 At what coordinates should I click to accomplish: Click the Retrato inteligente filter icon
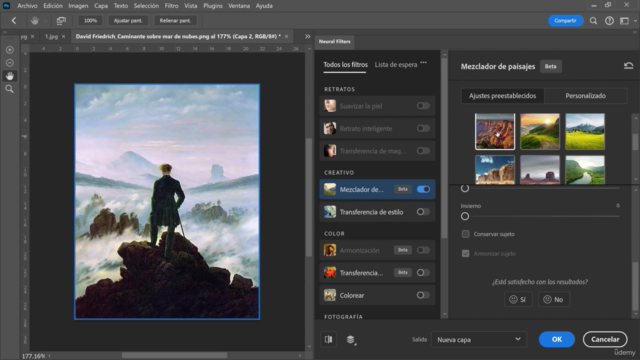[x=330, y=128]
